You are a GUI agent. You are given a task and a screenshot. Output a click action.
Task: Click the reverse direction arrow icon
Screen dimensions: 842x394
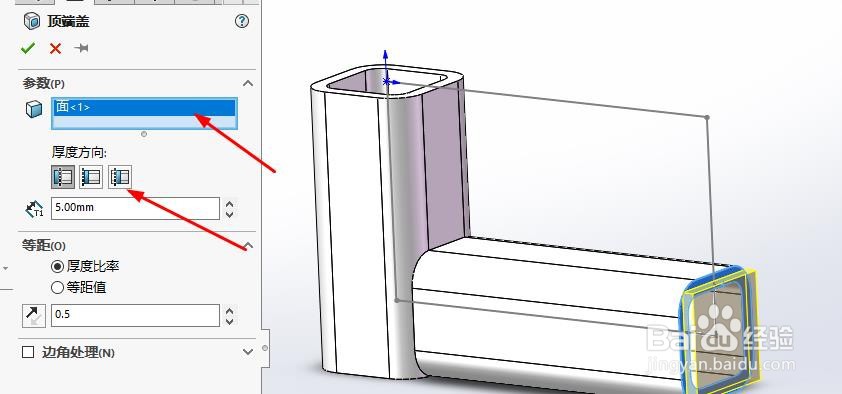[34, 316]
